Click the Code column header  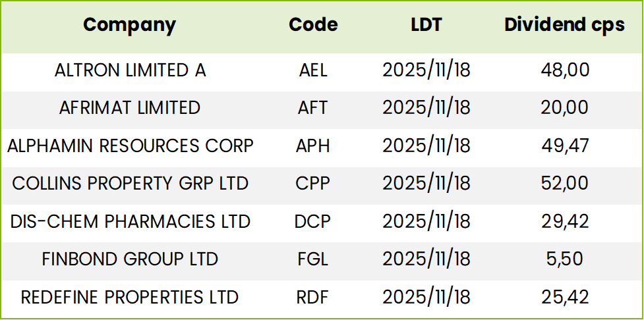(313, 25)
